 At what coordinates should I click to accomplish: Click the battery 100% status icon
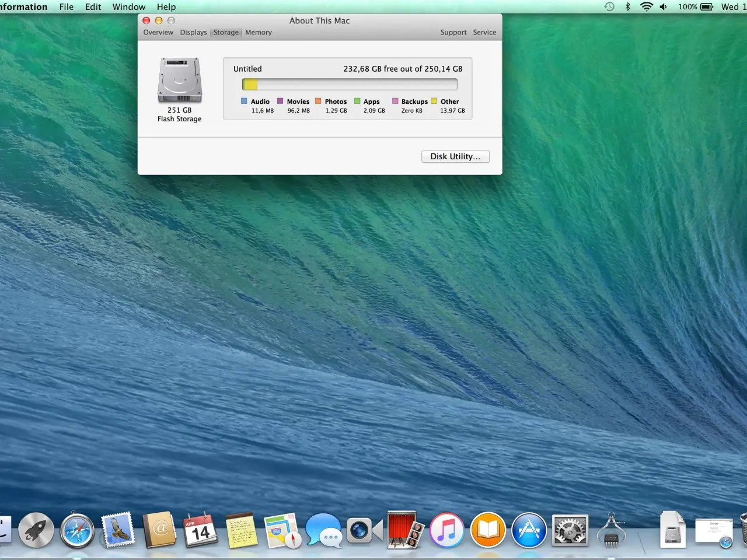(696, 6)
